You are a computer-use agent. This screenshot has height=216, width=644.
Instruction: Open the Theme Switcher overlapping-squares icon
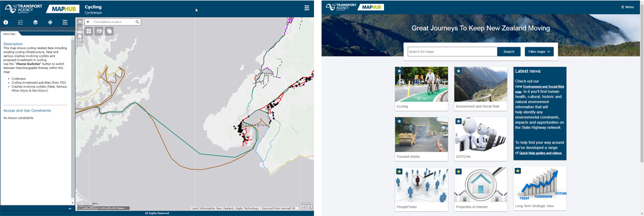(109, 31)
